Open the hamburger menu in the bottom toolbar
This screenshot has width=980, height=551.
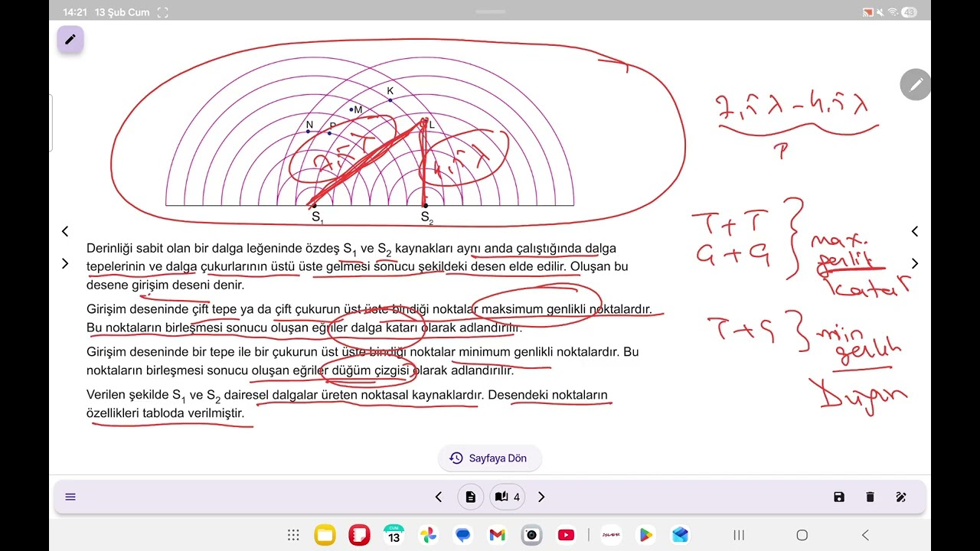(70, 497)
